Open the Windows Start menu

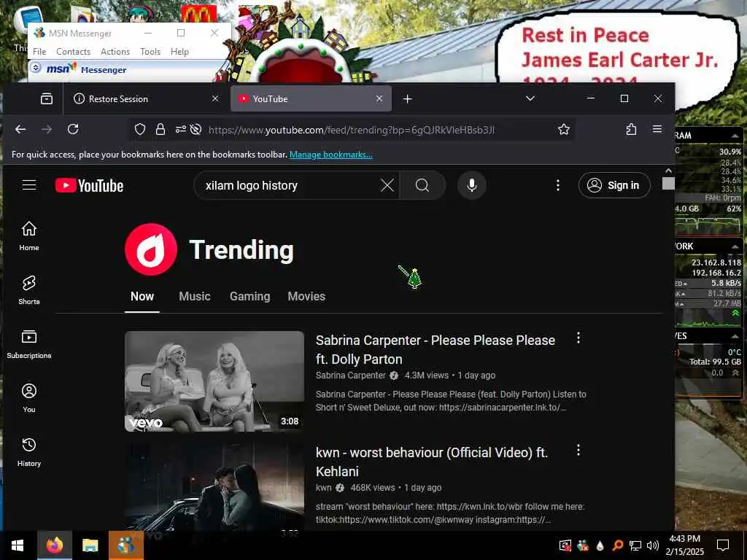point(18,545)
